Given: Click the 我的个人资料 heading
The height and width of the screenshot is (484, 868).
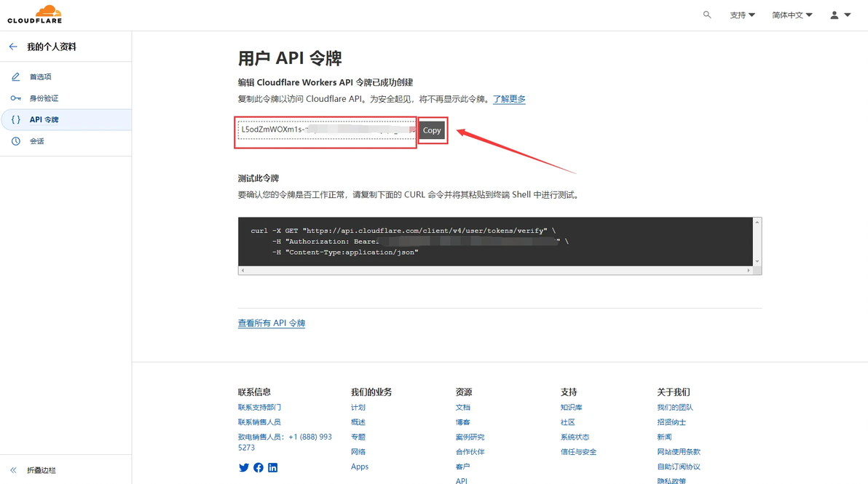Looking at the screenshot, I should 52,47.
